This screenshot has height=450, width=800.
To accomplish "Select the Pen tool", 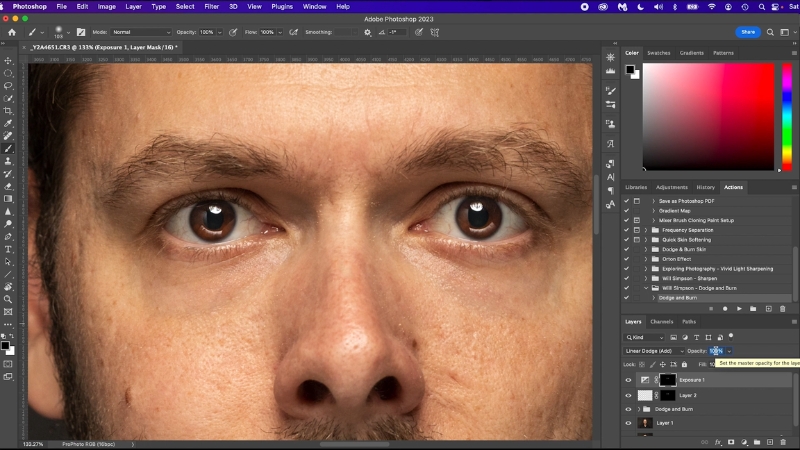I will tap(8, 237).
